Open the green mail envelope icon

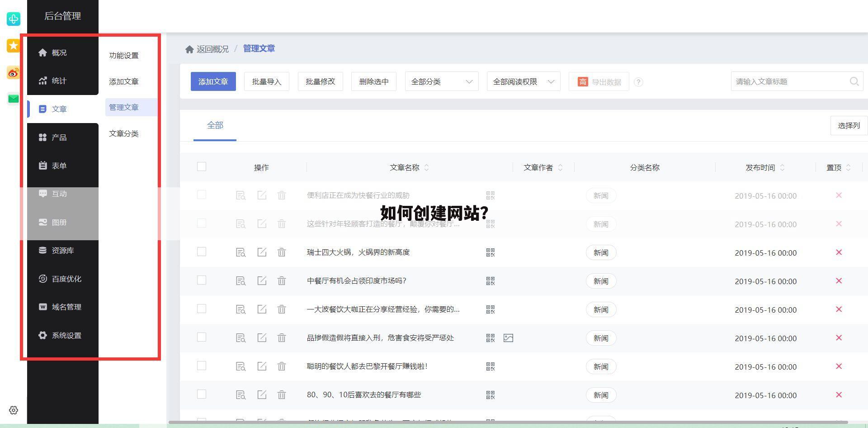point(13,99)
